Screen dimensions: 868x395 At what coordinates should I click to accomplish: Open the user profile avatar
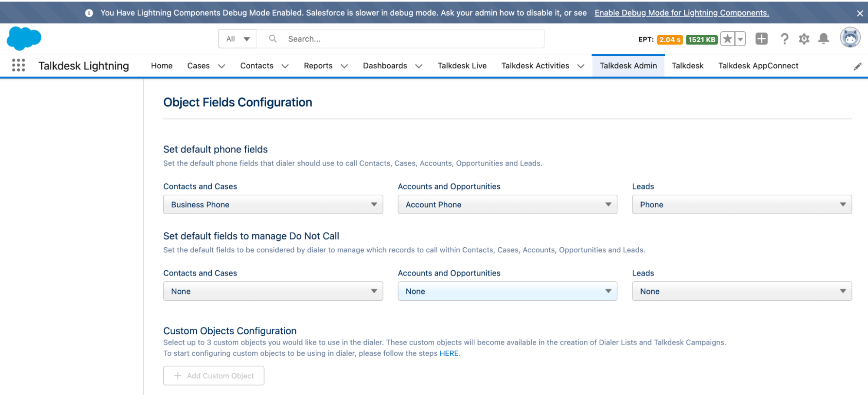(850, 38)
